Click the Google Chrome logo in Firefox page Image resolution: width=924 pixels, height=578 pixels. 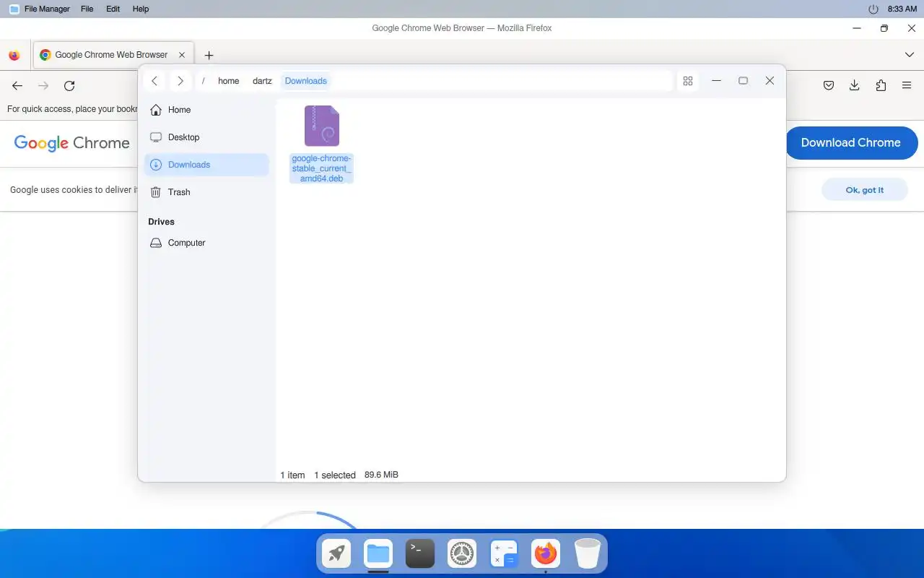pyautogui.click(x=71, y=143)
